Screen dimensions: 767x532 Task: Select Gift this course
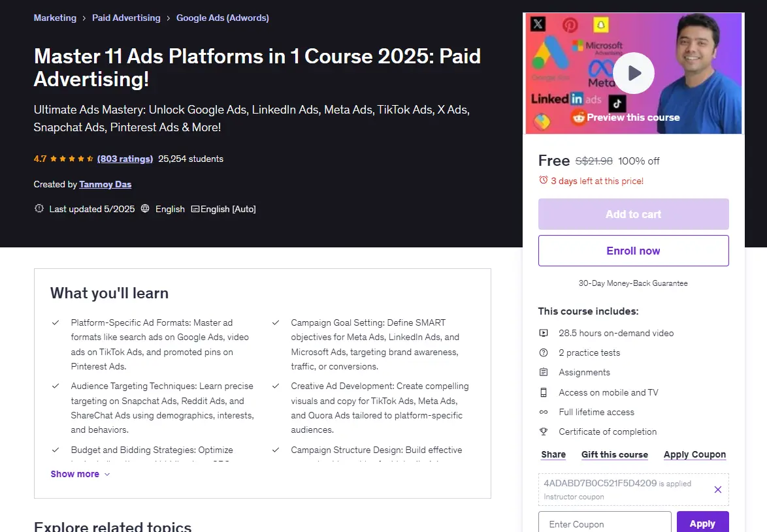(x=614, y=454)
